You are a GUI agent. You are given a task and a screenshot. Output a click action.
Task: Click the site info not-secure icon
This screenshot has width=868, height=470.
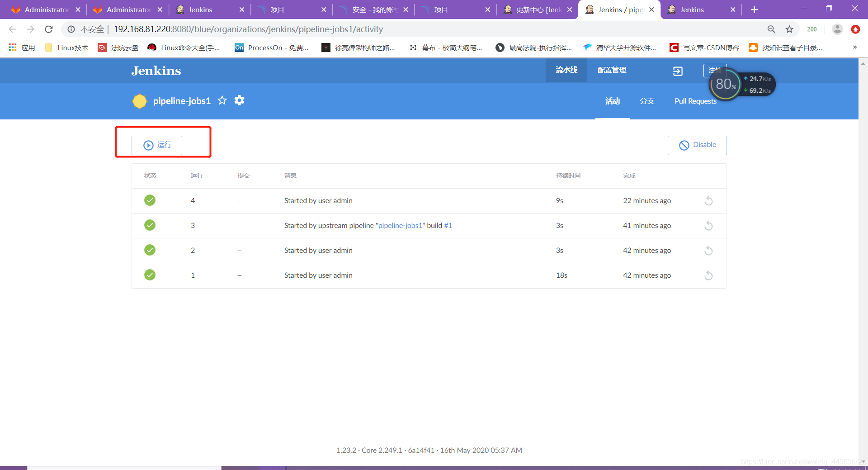tap(71, 29)
